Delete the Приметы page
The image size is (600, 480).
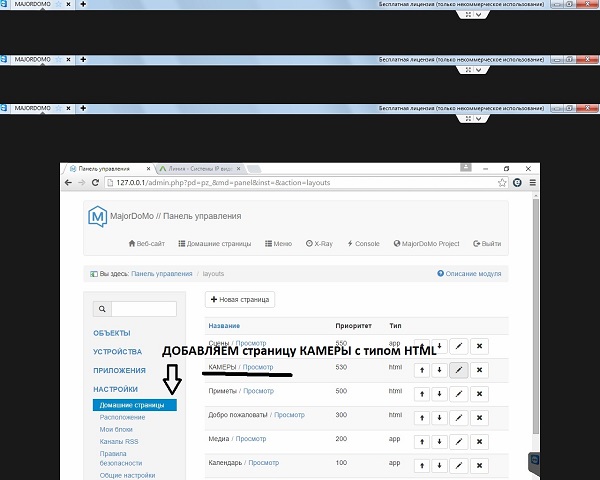click(x=479, y=394)
